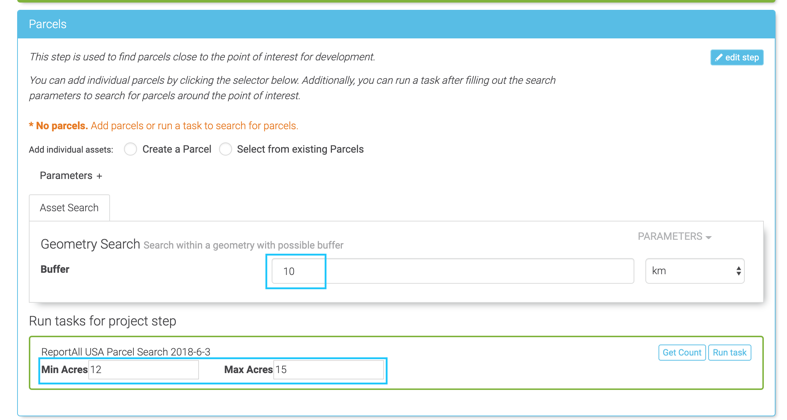787x420 pixels.
Task: Click the pencil icon on edit step
Action: [x=719, y=58]
